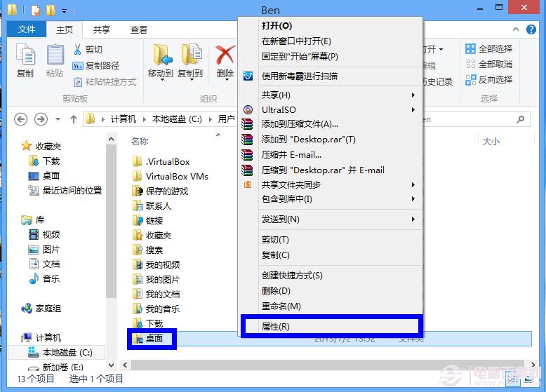Image resolution: width=546 pixels, height=392 pixels.
Task: Select Homegroup (家庭组) in navigation pane
Action: [41, 308]
